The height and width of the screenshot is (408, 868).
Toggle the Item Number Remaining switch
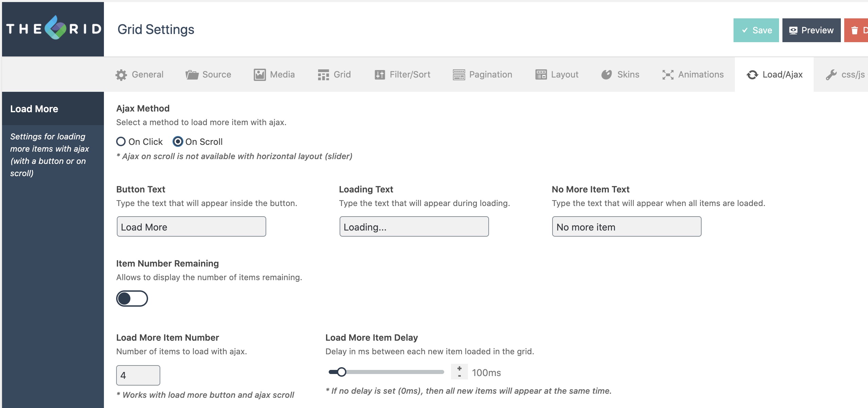click(x=132, y=299)
